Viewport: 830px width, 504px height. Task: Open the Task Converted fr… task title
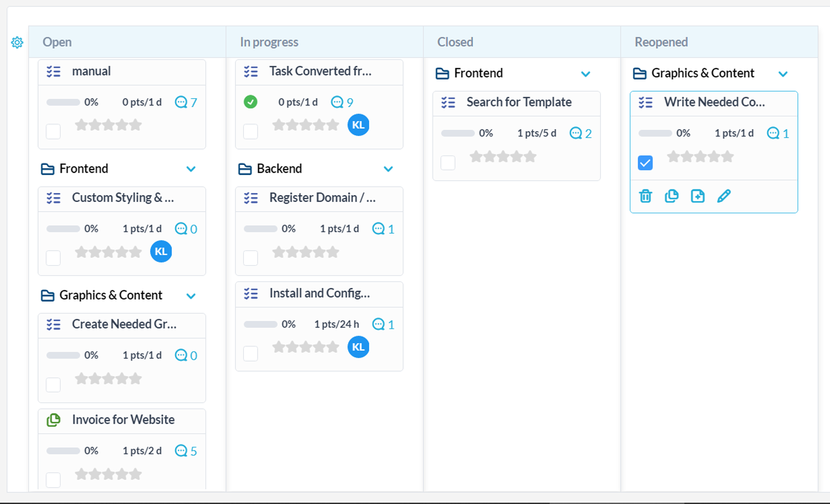[320, 71]
